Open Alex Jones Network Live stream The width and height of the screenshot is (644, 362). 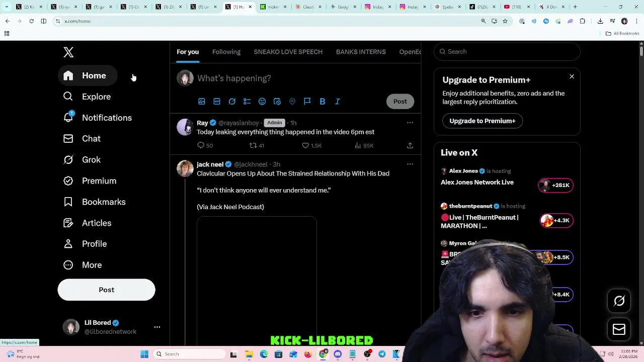tap(477, 183)
